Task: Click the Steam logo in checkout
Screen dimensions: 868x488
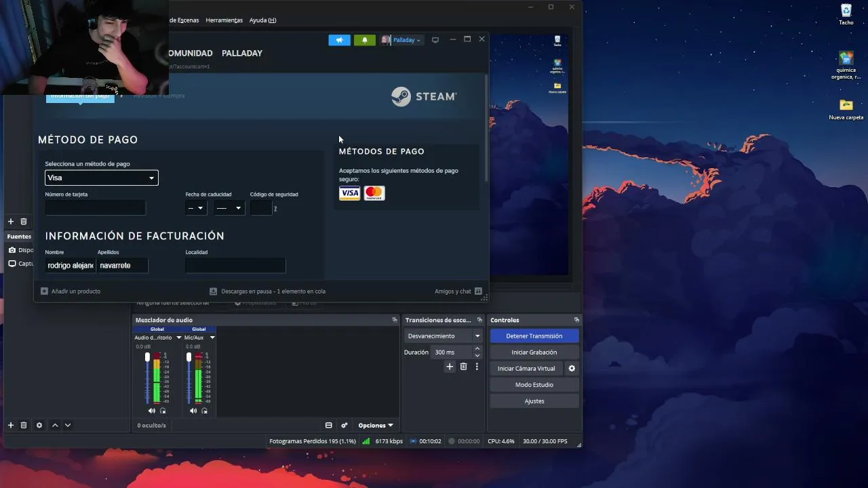Action: coord(424,96)
